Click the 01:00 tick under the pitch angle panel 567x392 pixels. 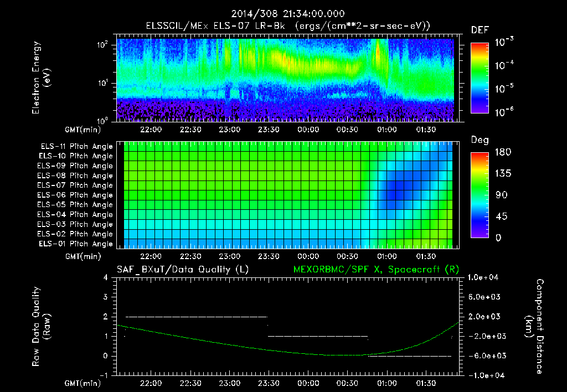point(387,257)
